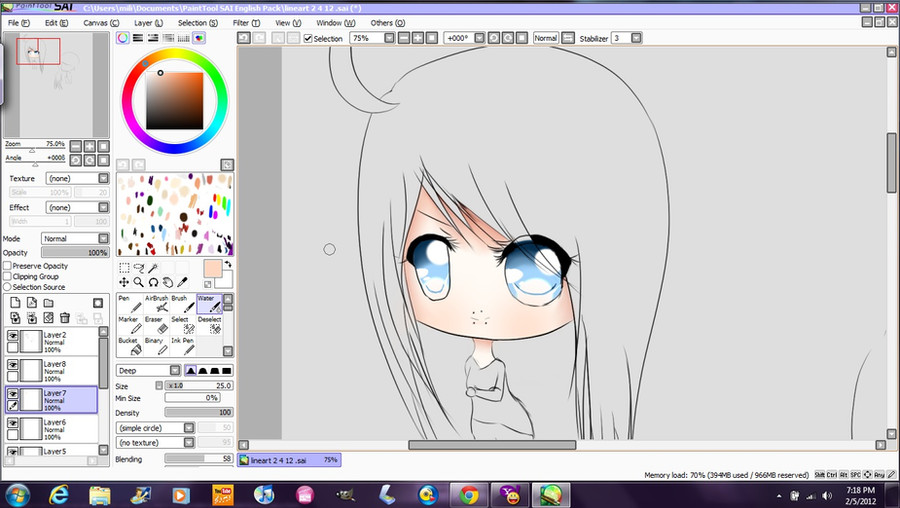
Task: Hide Layer8 using its eye icon
Action: pyautogui.click(x=13, y=364)
